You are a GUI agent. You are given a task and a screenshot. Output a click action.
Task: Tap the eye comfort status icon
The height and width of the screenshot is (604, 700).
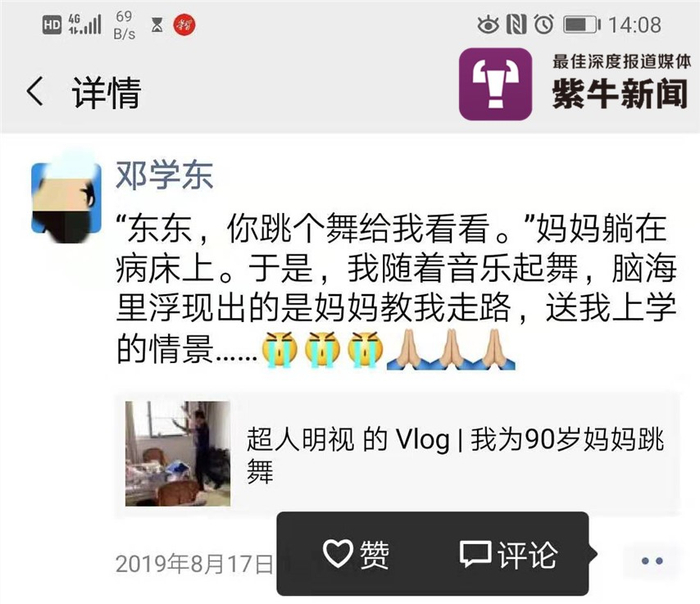pyautogui.click(x=488, y=25)
